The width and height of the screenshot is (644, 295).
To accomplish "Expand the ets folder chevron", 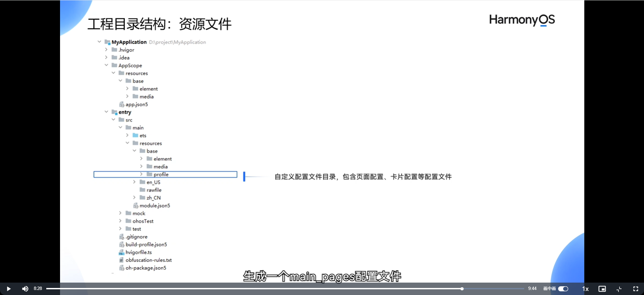I will coord(127,135).
